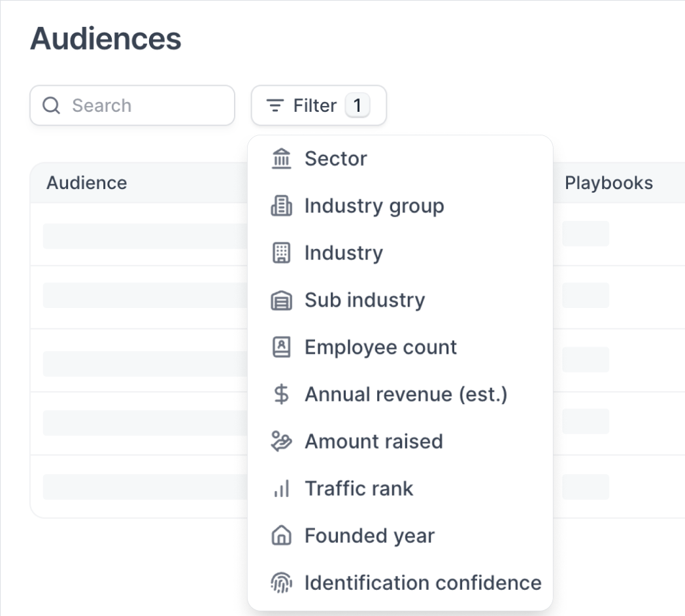The image size is (685, 616).
Task: Click the magnifying glass search icon
Action: [x=51, y=105]
